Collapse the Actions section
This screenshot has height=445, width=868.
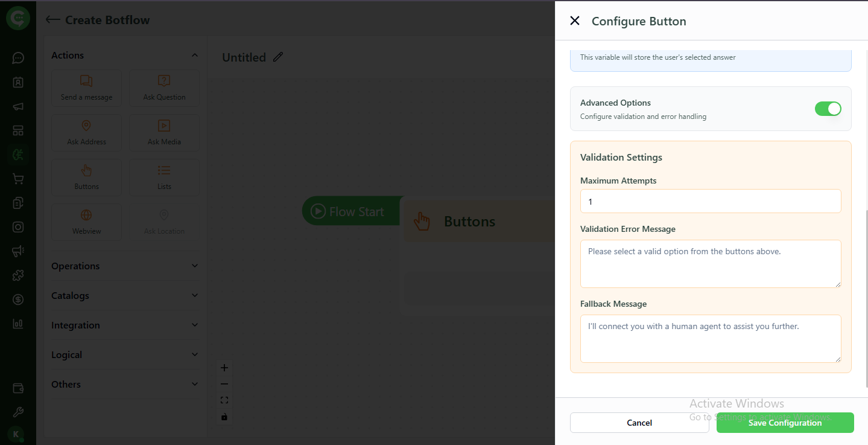click(194, 54)
